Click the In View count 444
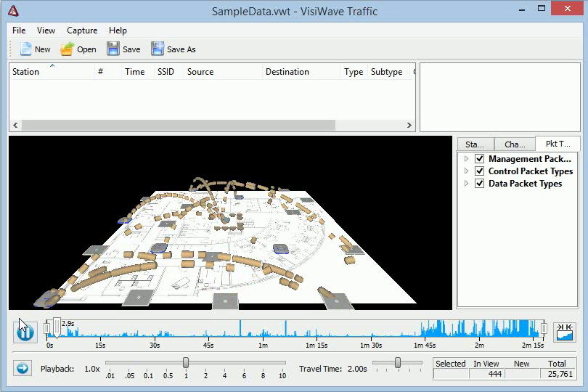This screenshot has height=392, width=588. (495, 374)
